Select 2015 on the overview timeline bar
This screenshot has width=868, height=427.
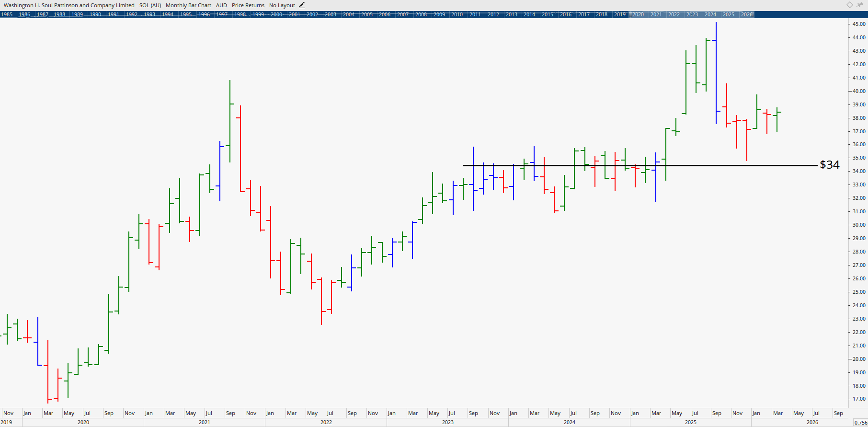548,14
